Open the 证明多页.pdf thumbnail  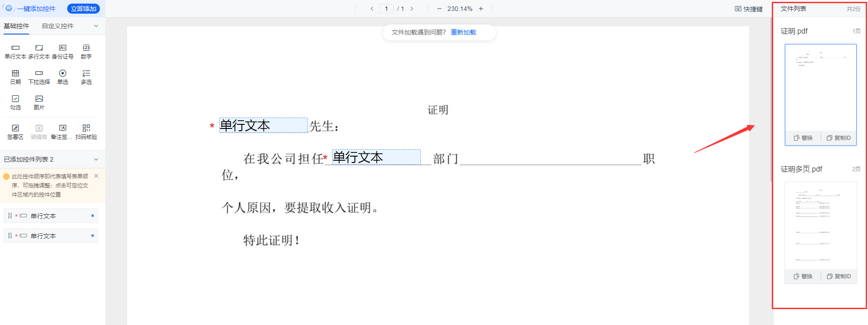click(x=821, y=226)
